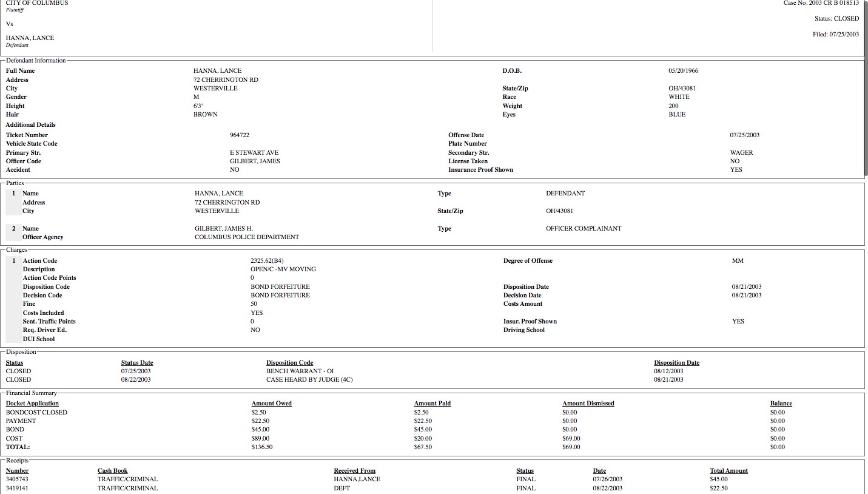Select secondary street WAGER

point(741,153)
